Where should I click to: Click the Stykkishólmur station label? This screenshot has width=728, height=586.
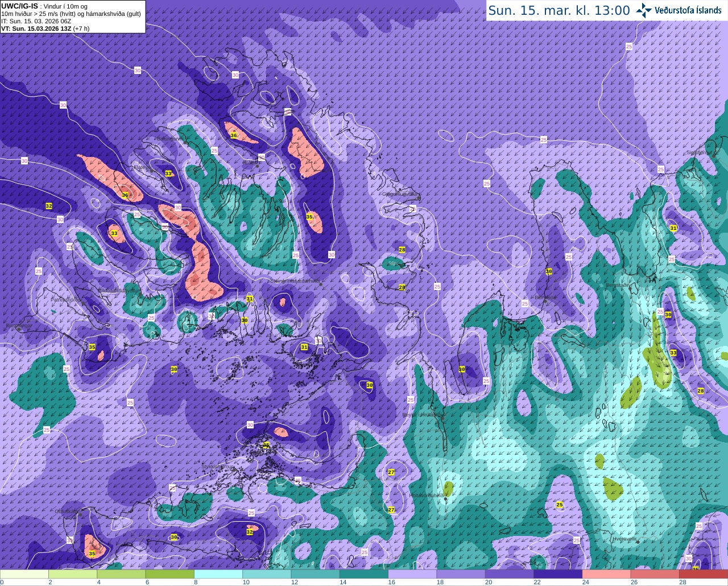[218, 467]
